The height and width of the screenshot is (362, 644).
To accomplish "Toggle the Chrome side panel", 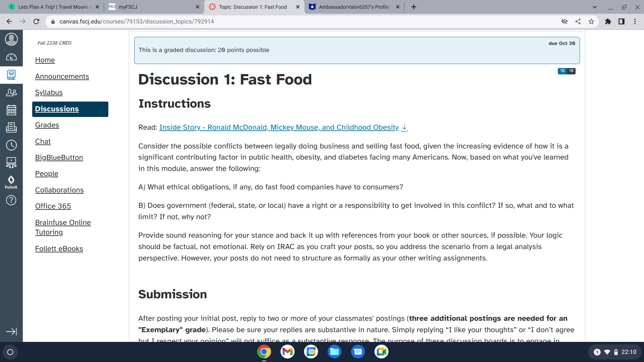I will click(x=621, y=21).
